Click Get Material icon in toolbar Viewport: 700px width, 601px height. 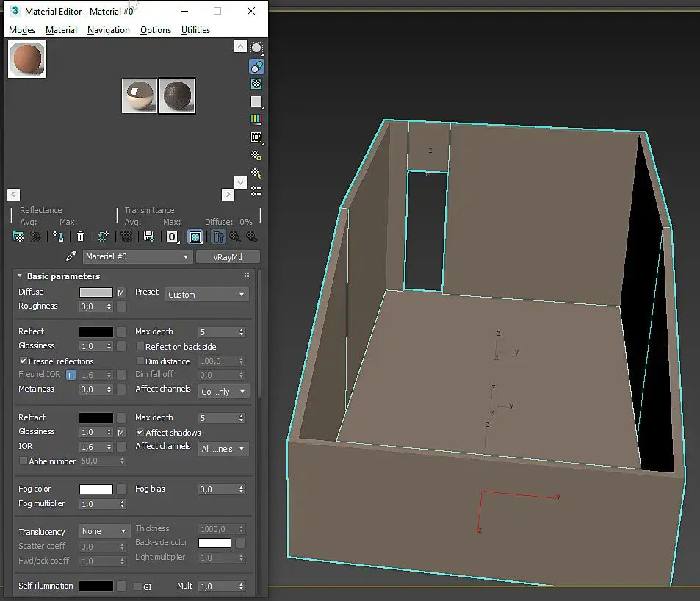click(x=18, y=237)
